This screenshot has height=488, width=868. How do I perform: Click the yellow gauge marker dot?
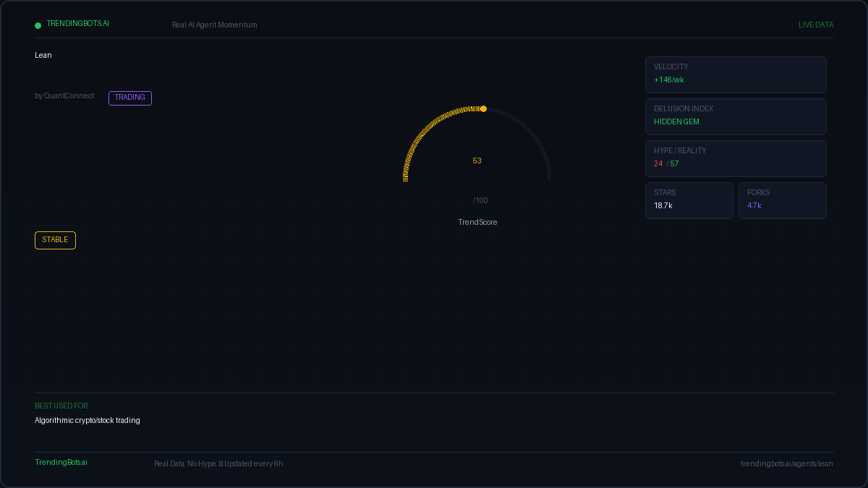[483, 109]
